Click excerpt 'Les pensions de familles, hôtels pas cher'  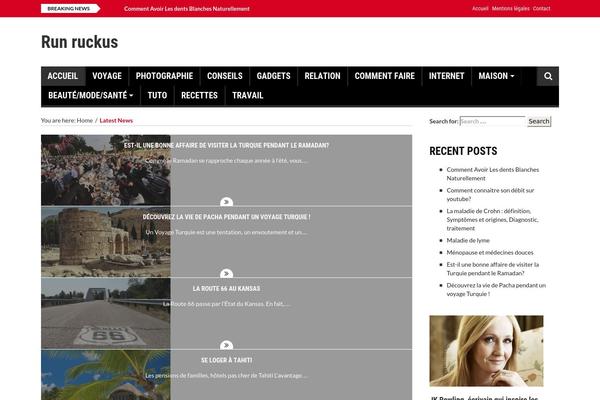pyautogui.click(x=226, y=376)
